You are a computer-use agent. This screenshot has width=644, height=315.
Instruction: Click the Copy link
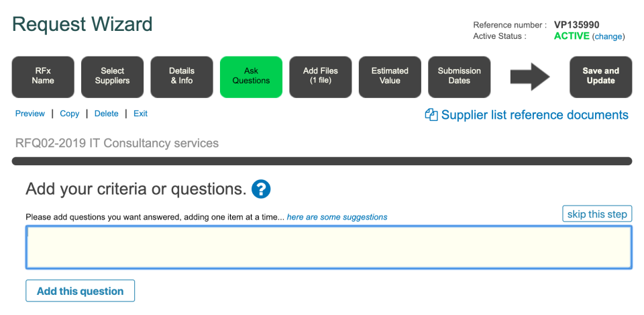tap(70, 114)
